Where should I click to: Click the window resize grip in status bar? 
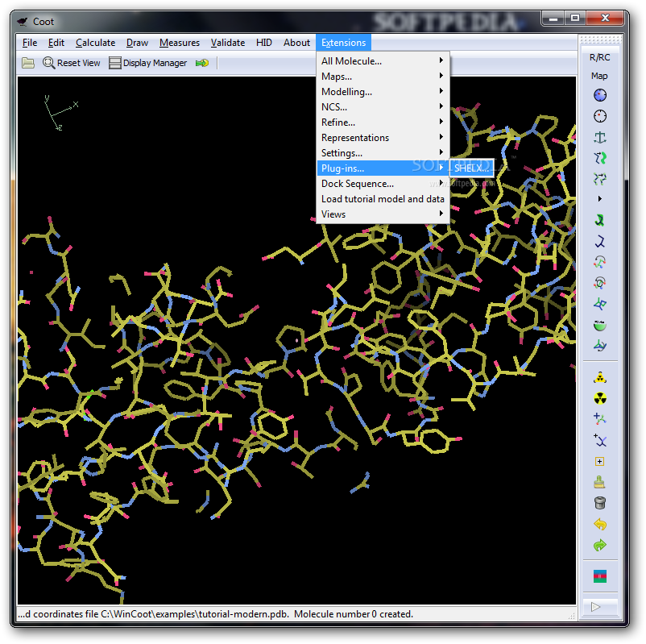click(571, 616)
